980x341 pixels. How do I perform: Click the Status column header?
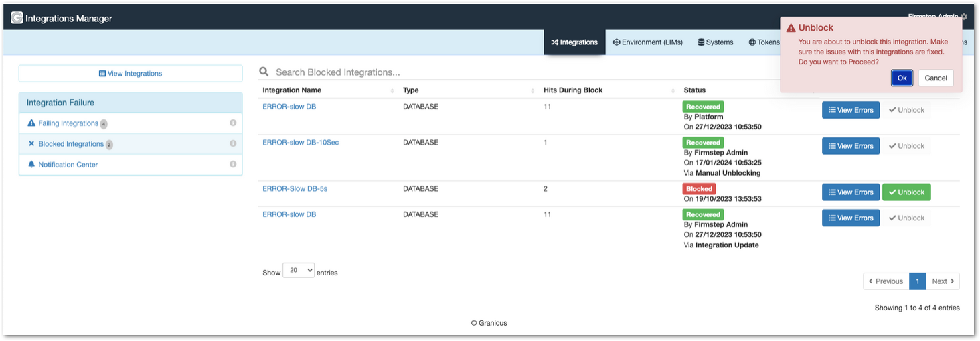click(695, 90)
